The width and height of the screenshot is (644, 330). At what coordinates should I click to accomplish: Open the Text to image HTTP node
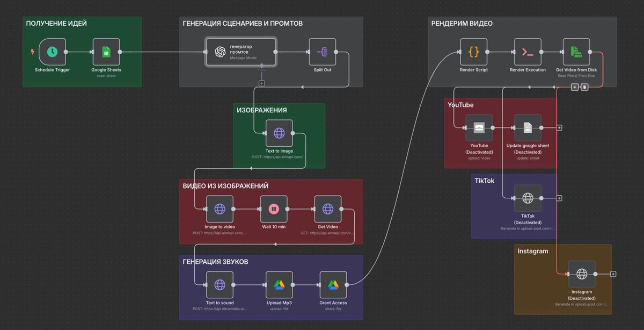click(279, 133)
